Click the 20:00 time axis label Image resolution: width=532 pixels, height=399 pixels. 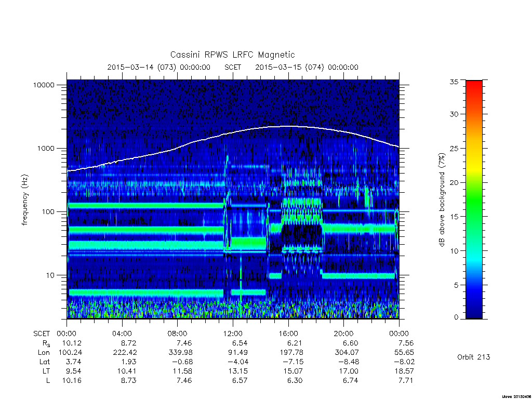(x=344, y=334)
